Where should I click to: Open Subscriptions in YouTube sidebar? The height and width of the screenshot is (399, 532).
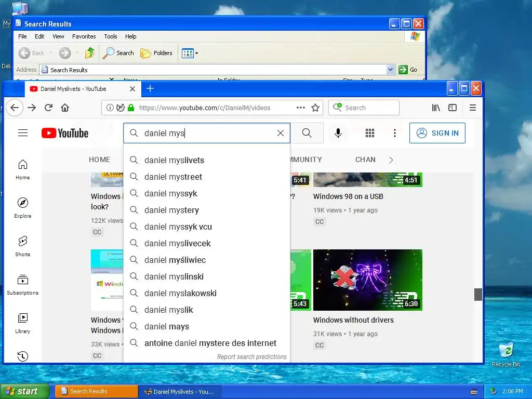(23, 285)
